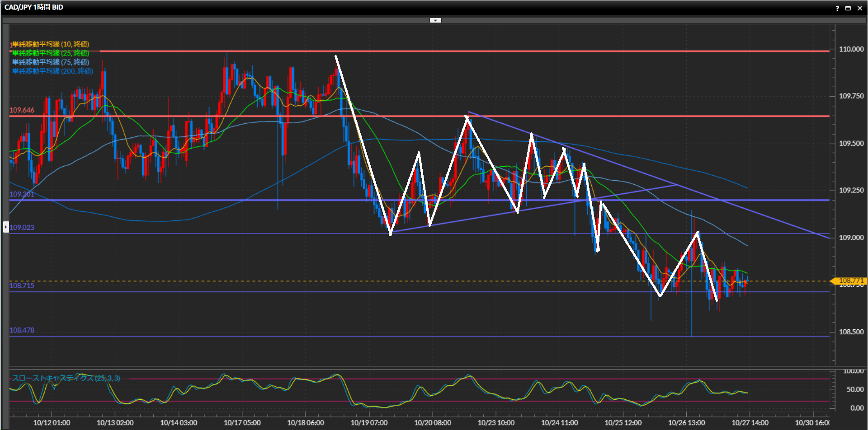Open the Slow Stochastics (25, 3, 3) indicator label
Image resolution: width=868 pixels, height=430 pixels.
(x=66, y=378)
